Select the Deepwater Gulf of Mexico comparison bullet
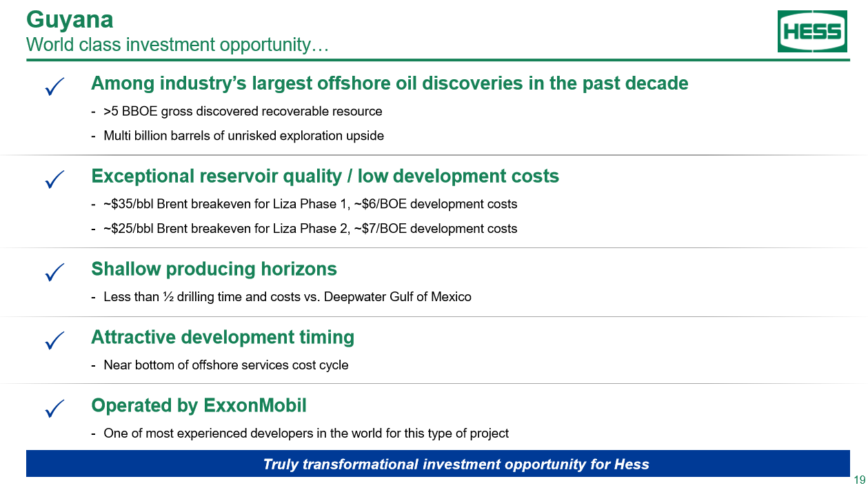Viewport: 868px width, 490px height. (x=287, y=297)
